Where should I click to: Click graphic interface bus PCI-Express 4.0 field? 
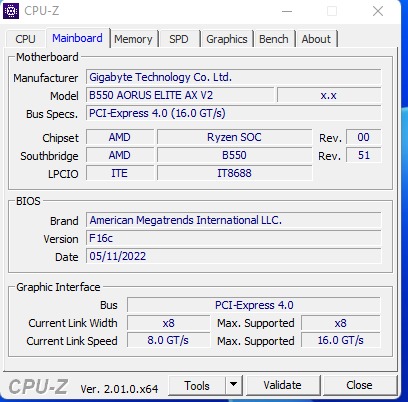254,305
